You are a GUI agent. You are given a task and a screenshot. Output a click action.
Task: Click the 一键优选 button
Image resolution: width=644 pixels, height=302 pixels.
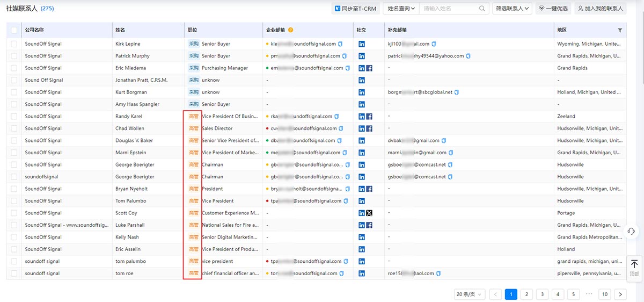[553, 9]
